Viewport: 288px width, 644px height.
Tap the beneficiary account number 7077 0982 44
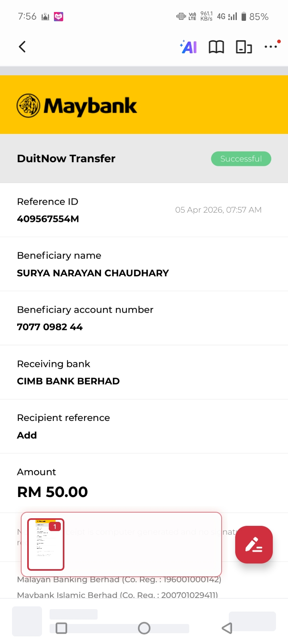click(x=50, y=327)
